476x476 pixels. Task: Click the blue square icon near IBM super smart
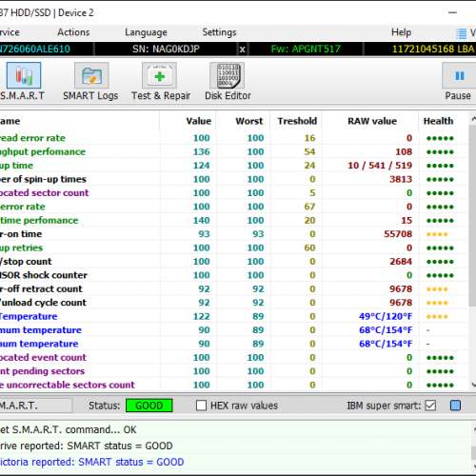click(455, 406)
